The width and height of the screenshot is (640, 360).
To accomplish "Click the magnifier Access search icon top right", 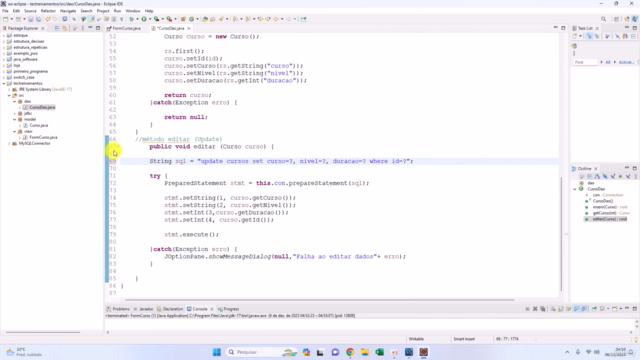I will (x=604, y=19).
